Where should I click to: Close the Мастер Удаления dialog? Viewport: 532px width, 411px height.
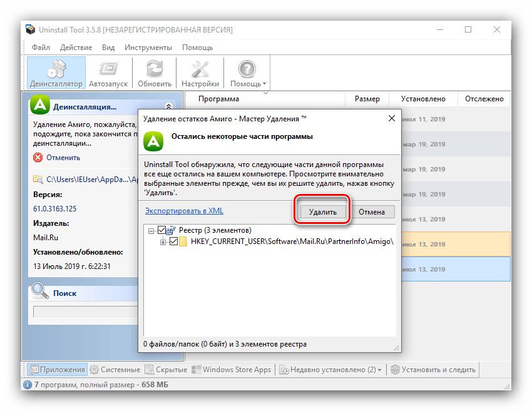click(392, 118)
